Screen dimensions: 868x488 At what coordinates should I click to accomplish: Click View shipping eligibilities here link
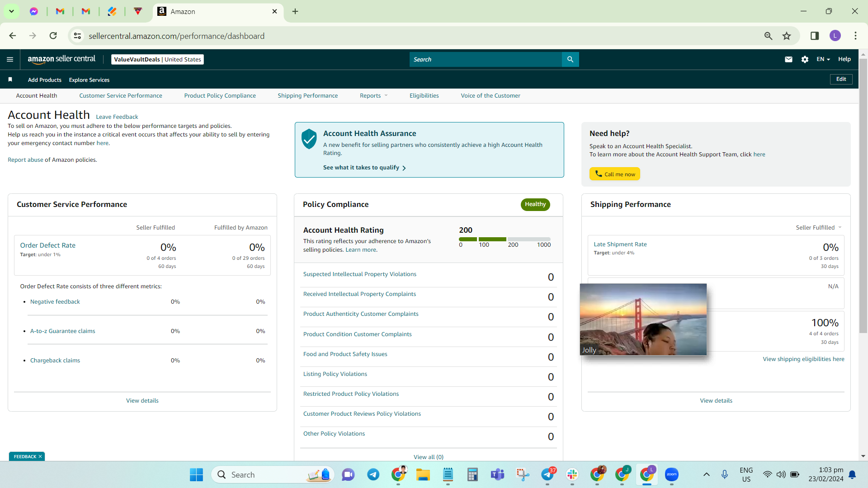804,359
